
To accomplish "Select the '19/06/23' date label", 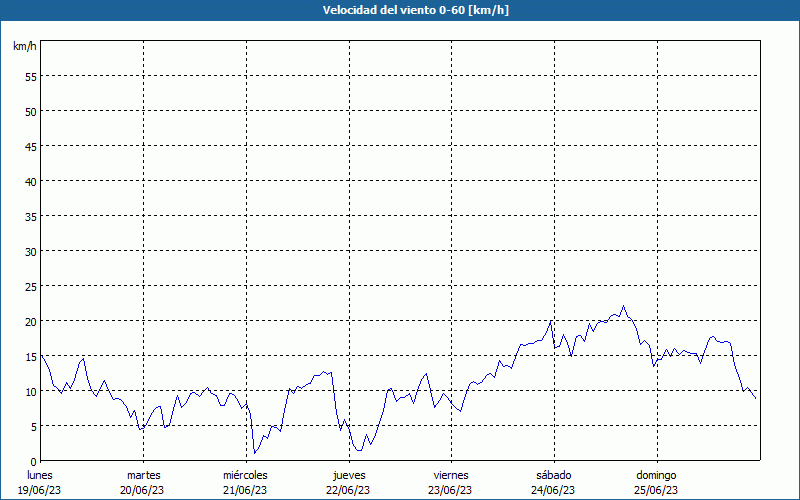I will point(39,490).
